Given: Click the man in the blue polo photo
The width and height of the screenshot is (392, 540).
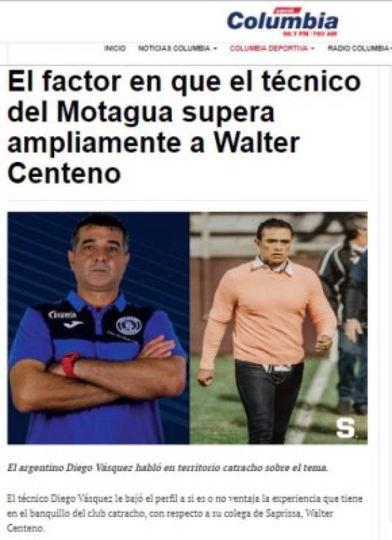Looking at the screenshot, I should click(98, 328).
